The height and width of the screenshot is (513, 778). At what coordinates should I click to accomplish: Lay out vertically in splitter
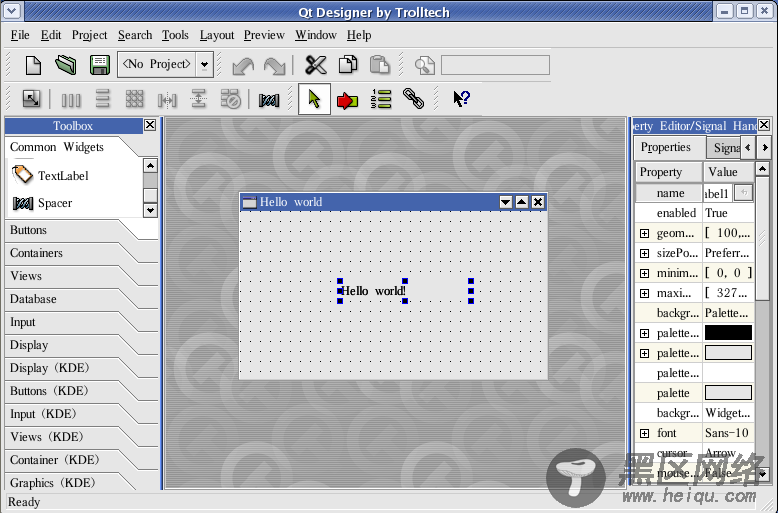198,99
